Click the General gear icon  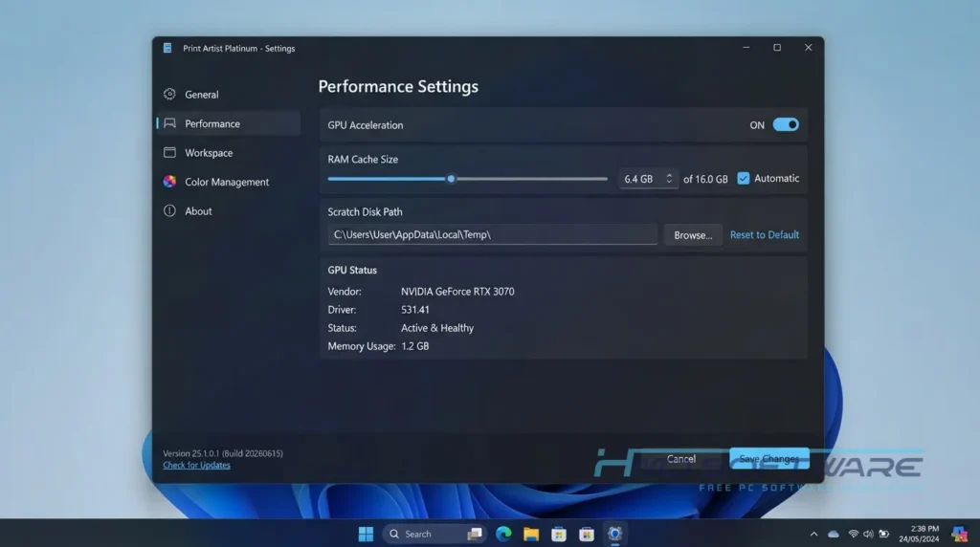(169, 95)
